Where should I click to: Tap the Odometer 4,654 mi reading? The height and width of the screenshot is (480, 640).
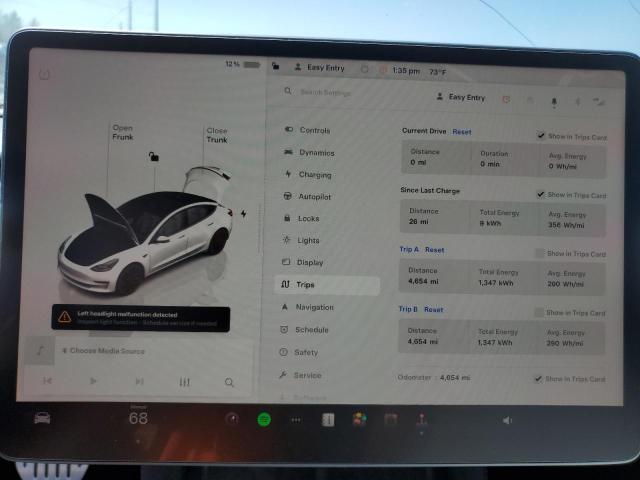coord(455,378)
